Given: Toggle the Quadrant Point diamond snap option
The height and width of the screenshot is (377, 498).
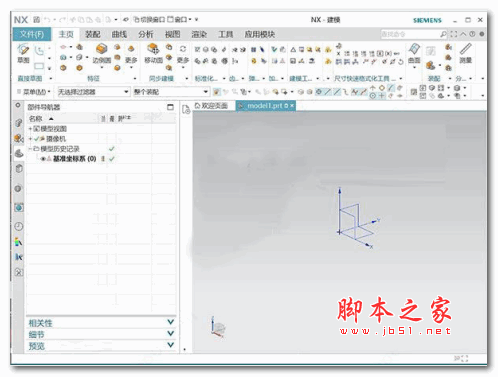Looking at the screenshot, I should pyautogui.click(x=382, y=88).
